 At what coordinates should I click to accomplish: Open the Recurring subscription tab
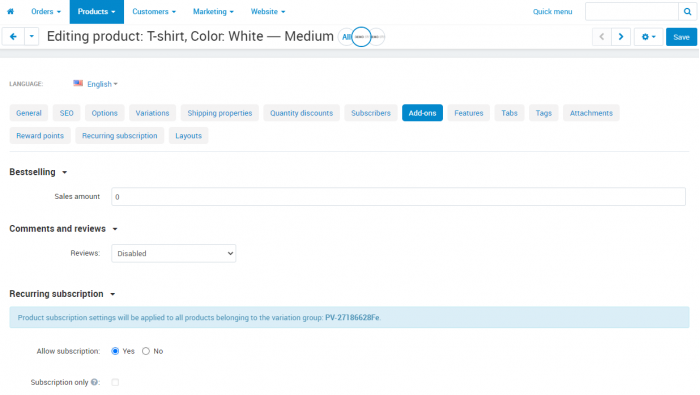pos(120,136)
